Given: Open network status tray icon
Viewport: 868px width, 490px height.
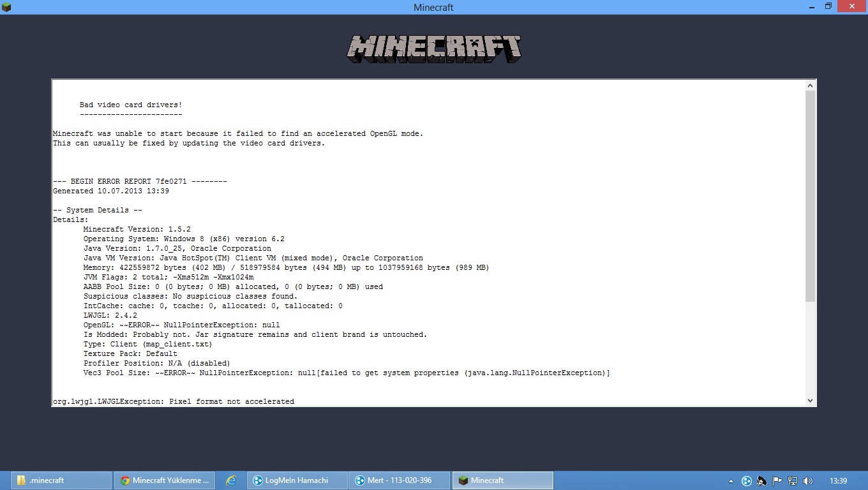Looking at the screenshot, I should [x=792, y=481].
